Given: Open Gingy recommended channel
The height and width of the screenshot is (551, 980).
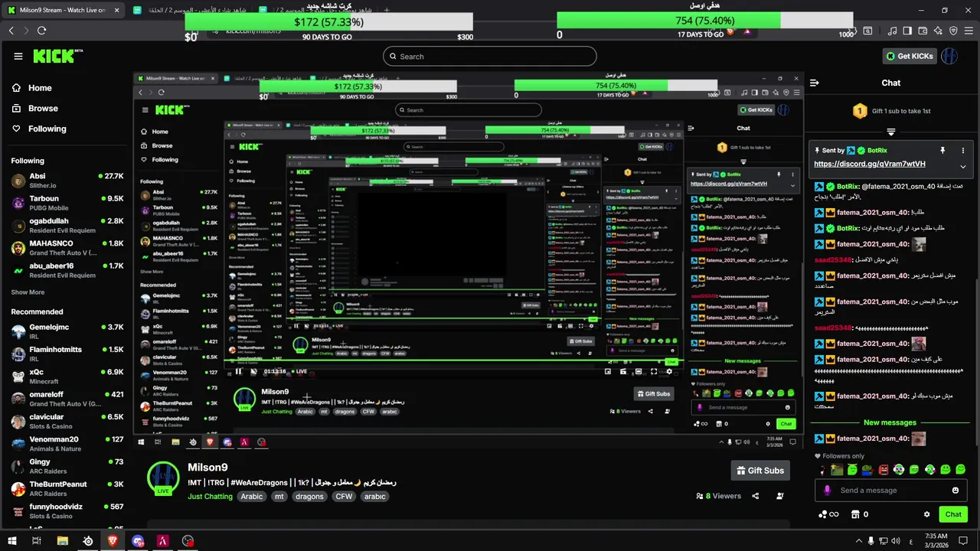Looking at the screenshot, I should point(67,466).
